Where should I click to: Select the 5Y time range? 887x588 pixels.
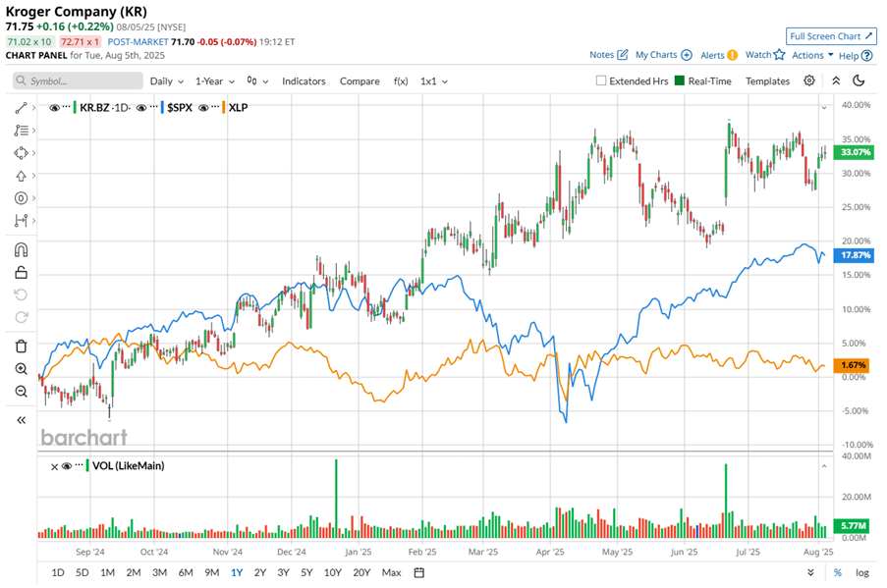pyautogui.click(x=306, y=572)
